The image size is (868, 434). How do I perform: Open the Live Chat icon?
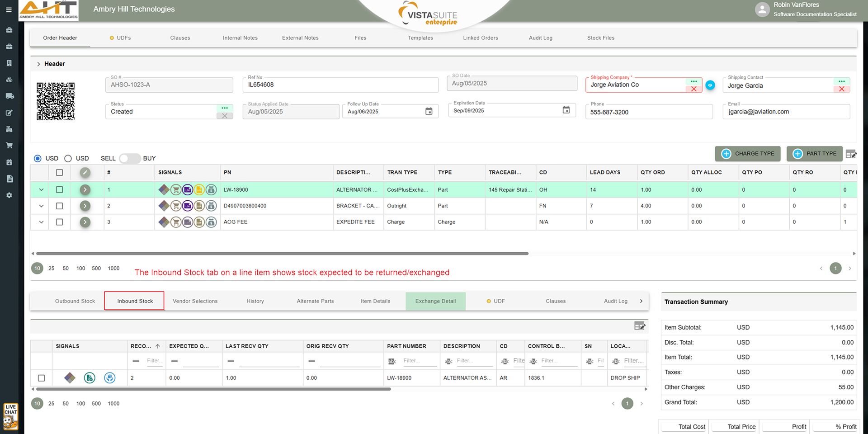[x=10, y=416]
